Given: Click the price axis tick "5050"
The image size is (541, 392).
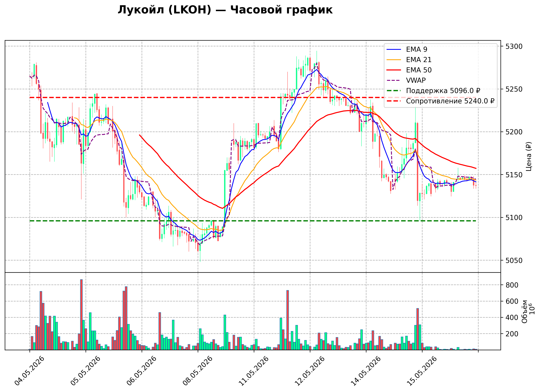Looking at the screenshot, I should [514, 260].
